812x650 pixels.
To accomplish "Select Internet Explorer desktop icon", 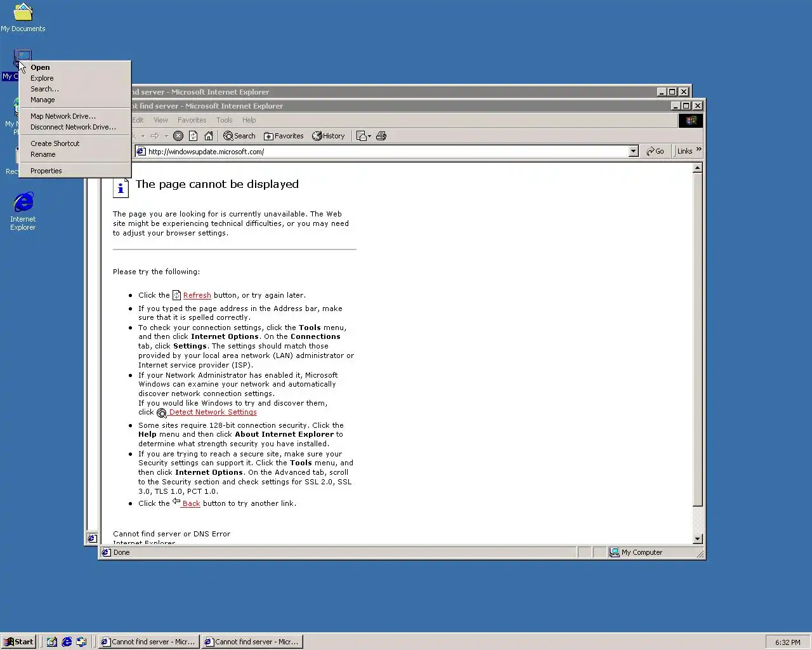I will coord(23,211).
